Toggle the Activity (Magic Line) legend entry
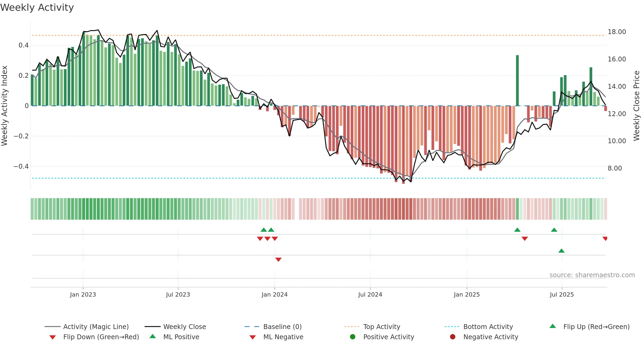 pos(87,327)
